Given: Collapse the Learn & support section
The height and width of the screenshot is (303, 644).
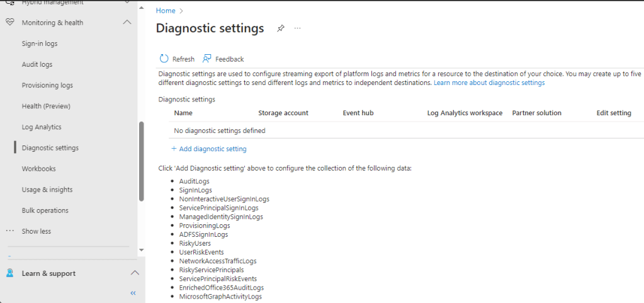Looking at the screenshot, I should click(134, 273).
